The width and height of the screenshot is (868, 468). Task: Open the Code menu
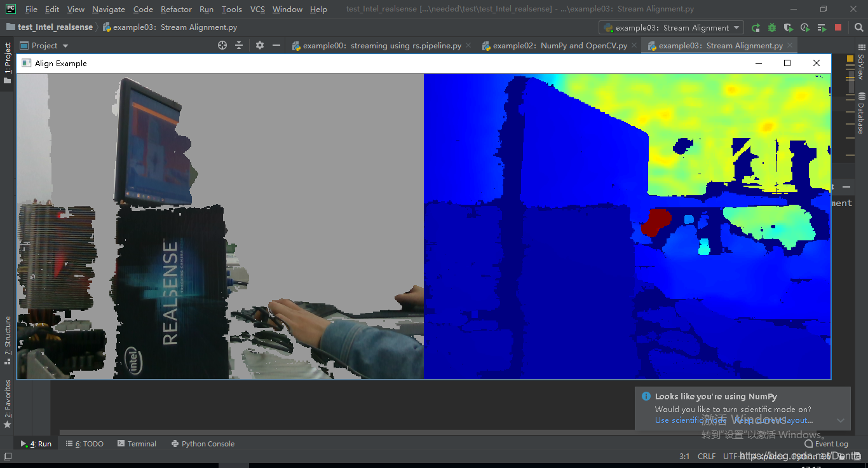pos(143,10)
